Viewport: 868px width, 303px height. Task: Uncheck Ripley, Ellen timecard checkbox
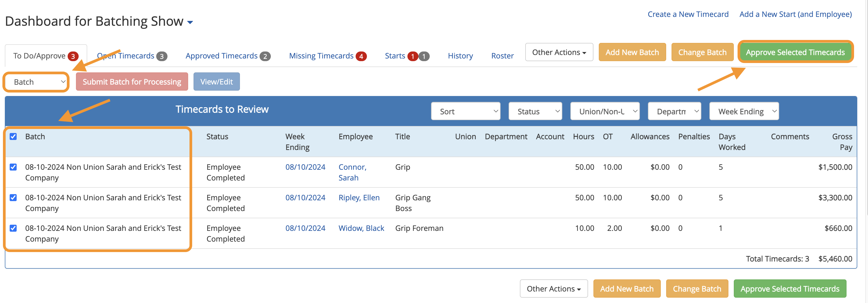coord(13,198)
